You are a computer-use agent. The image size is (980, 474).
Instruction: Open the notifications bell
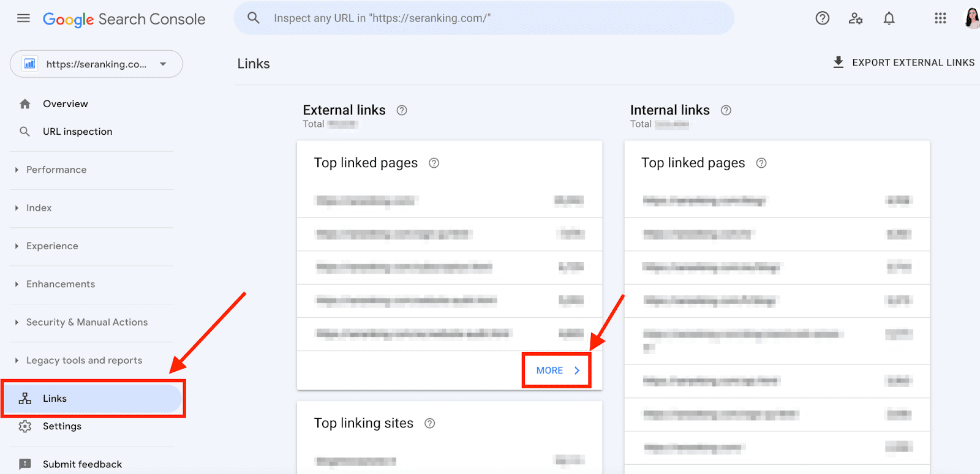pos(889,18)
